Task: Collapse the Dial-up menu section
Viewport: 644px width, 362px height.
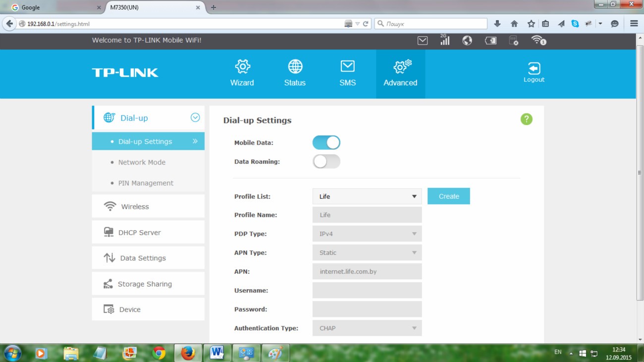Action: [x=195, y=118]
